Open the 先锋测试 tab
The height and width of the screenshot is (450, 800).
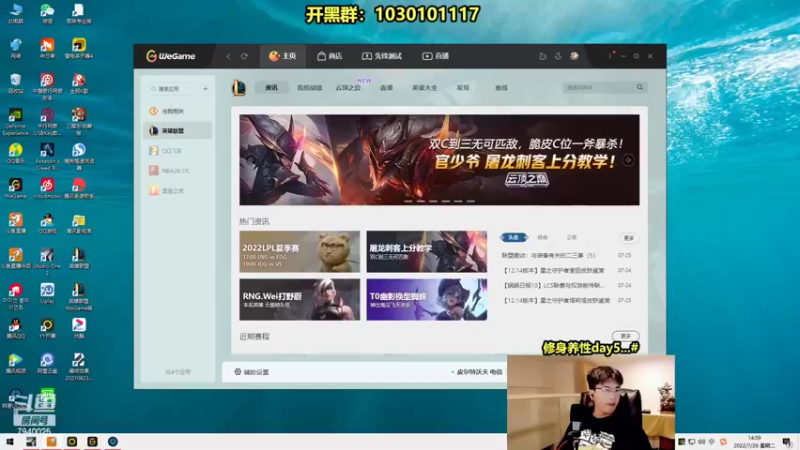point(382,56)
